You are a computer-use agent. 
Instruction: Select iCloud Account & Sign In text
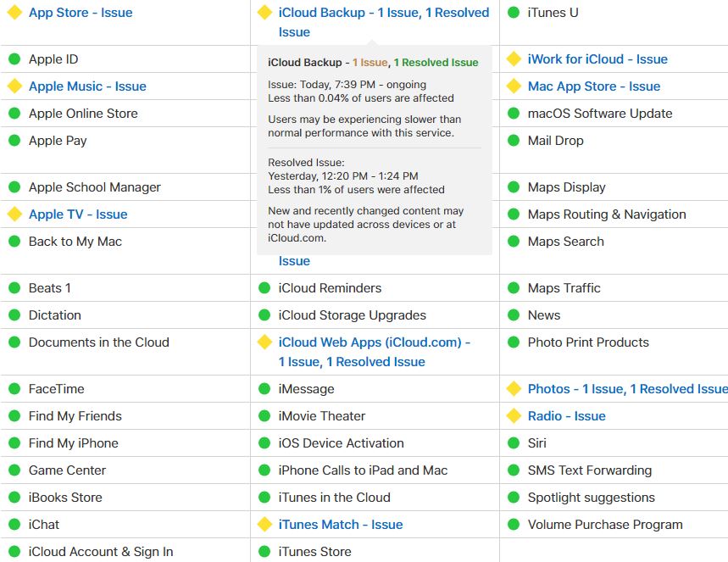(x=101, y=552)
